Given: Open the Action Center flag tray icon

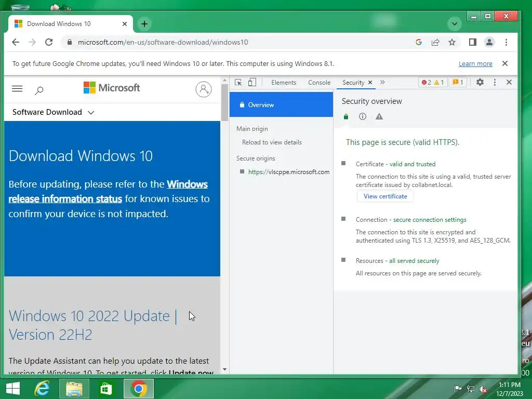Looking at the screenshot, I should tap(458, 389).
